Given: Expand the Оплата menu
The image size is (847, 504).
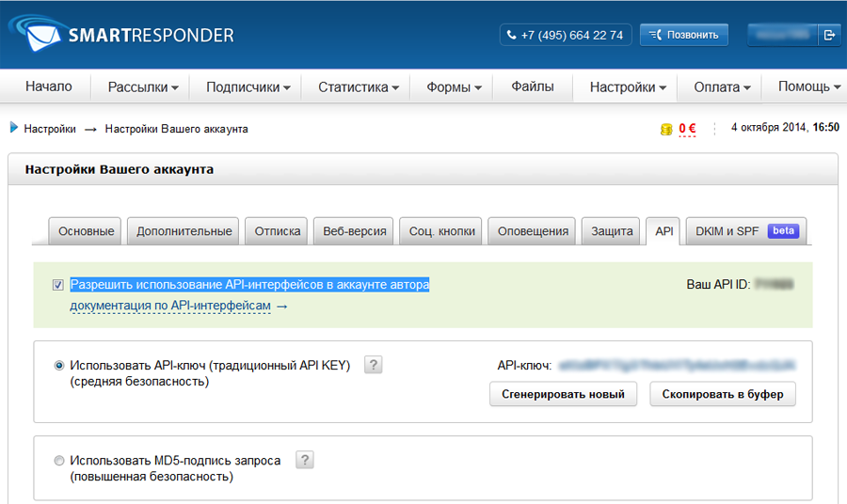Looking at the screenshot, I should 722,87.
